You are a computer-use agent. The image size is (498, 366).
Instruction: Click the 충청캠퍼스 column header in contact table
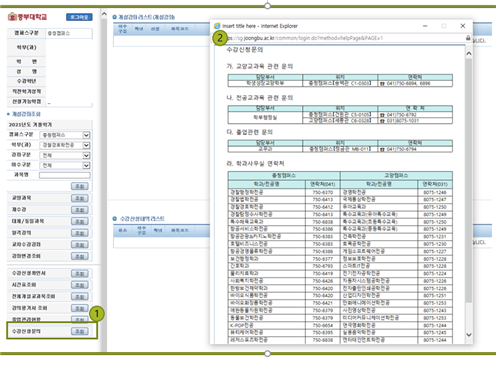click(x=284, y=175)
